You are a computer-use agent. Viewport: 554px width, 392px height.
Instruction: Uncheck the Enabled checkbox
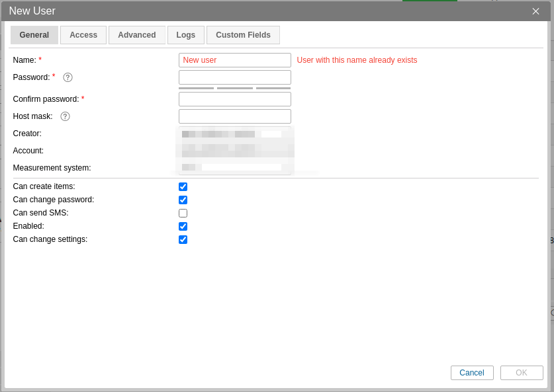(x=183, y=226)
